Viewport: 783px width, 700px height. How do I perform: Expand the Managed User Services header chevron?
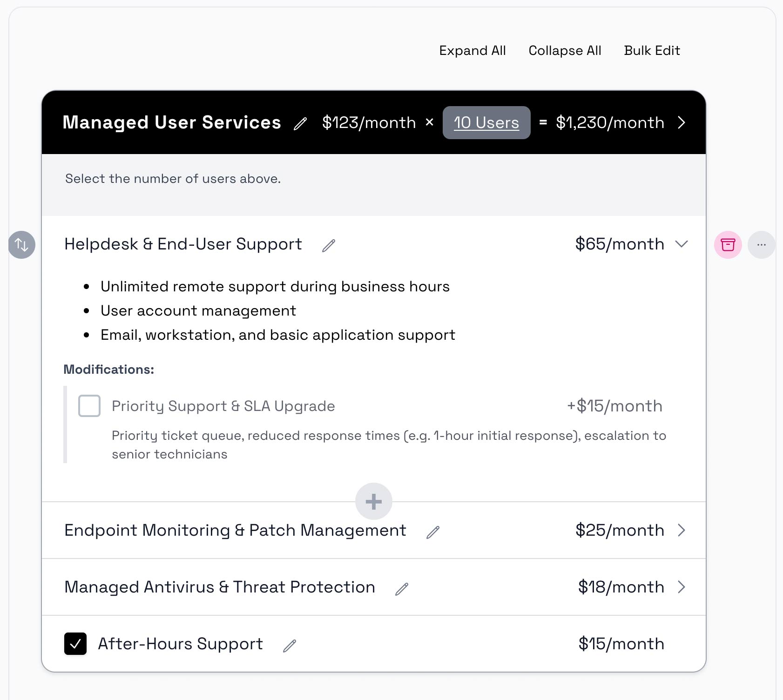[682, 123]
